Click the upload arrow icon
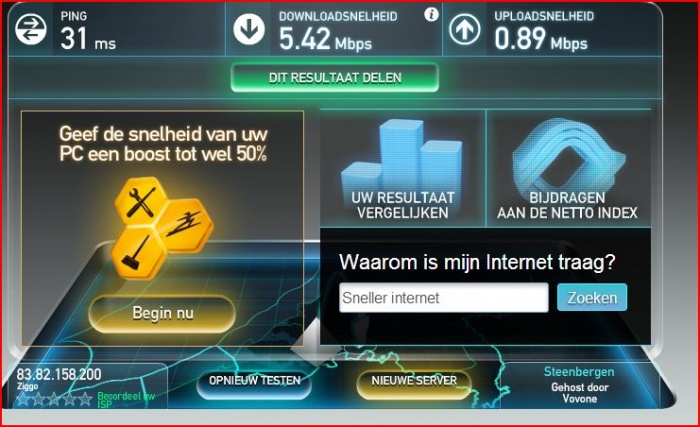The height and width of the screenshot is (427, 700). [x=464, y=29]
